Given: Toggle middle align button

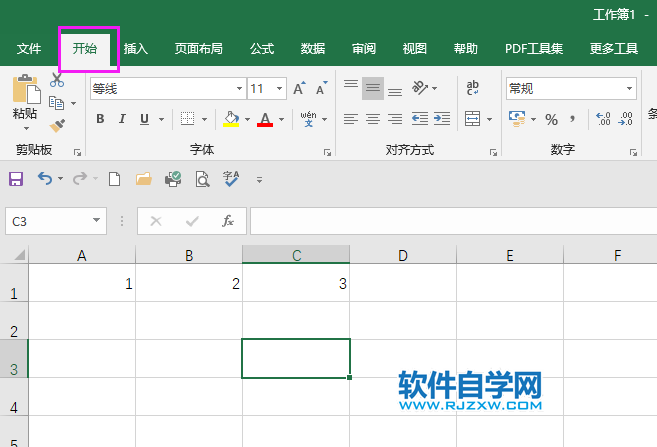Looking at the screenshot, I should click(x=373, y=88).
